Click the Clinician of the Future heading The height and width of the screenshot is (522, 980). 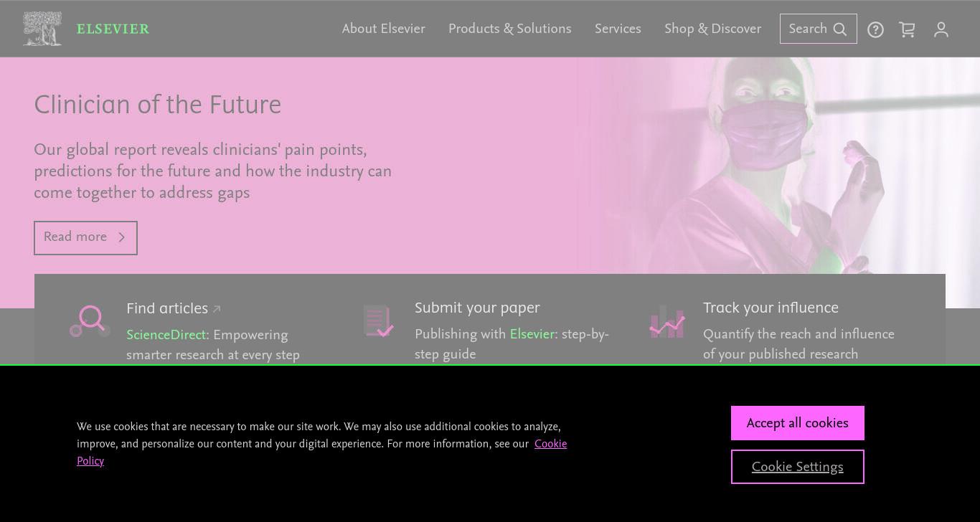[157, 105]
